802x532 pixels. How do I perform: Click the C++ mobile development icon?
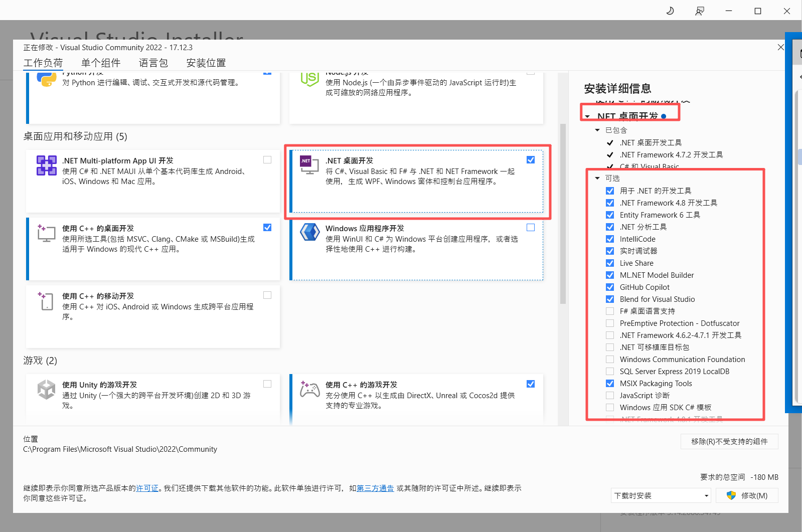46,301
